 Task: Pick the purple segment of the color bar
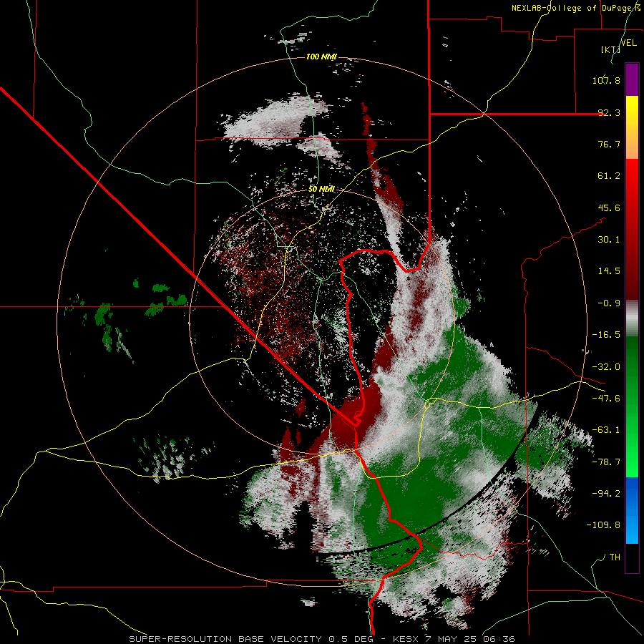632,79
